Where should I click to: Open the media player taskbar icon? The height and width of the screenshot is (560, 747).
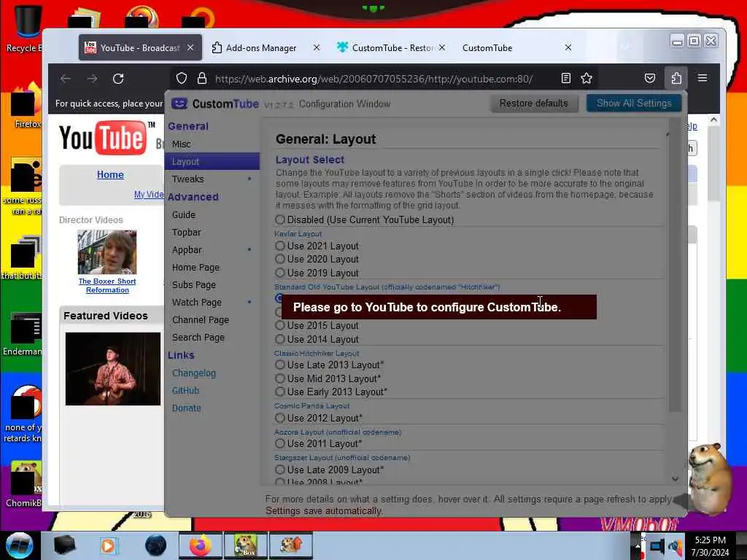[108, 545]
